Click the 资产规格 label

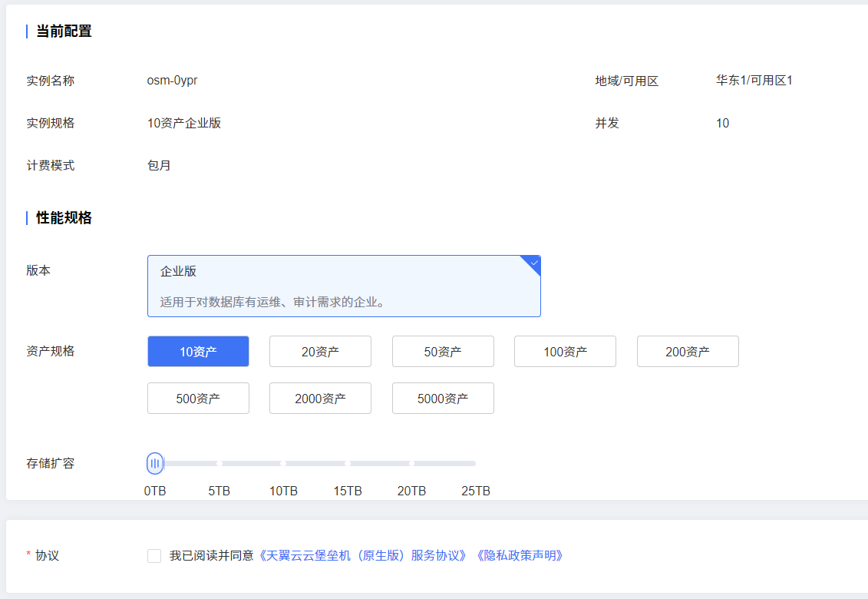pyautogui.click(x=51, y=351)
